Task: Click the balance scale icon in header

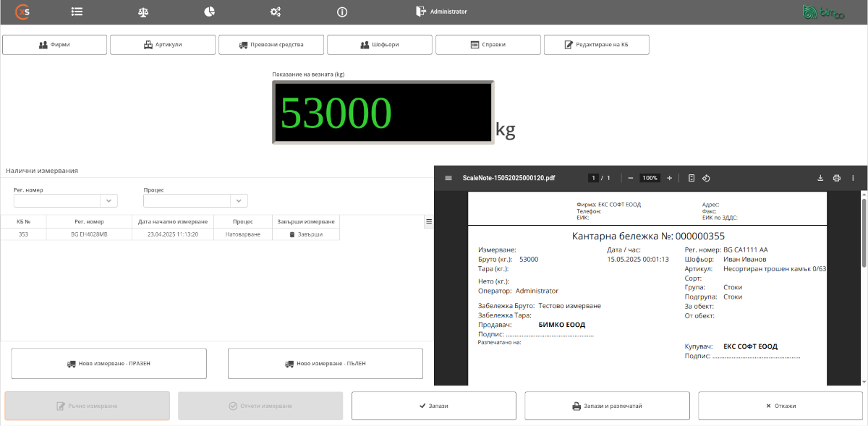Action: pyautogui.click(x=142, y=12)
